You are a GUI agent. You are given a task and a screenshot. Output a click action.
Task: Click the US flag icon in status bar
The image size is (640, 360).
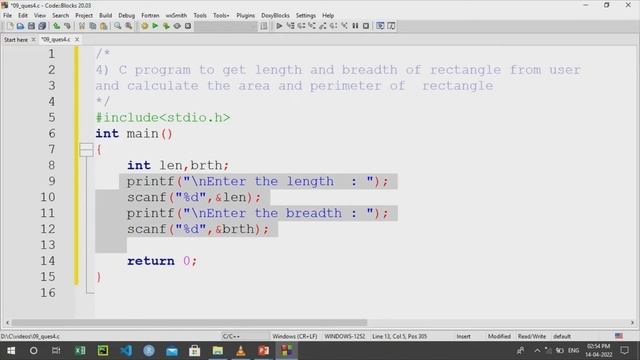[x=619, y=336]
